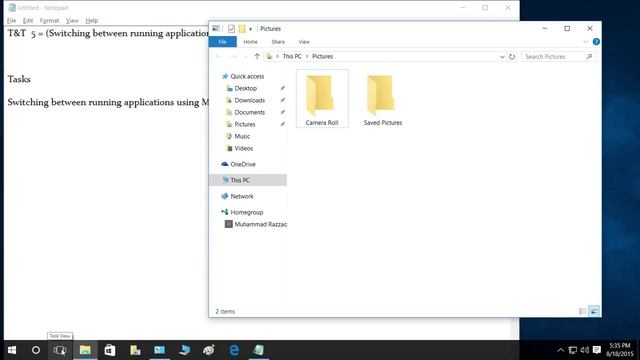The height and width of the screenshot is (360, 640).
Task: Open the Notepad File menu
Action: (11, 20)
